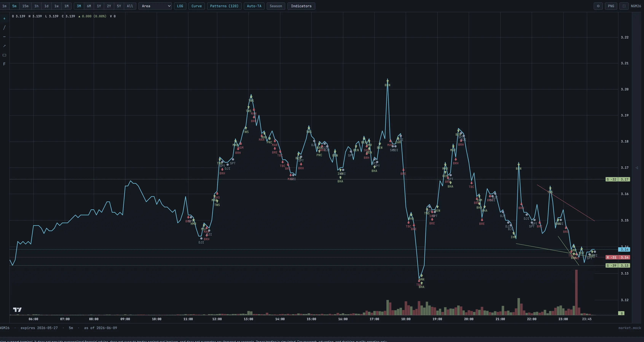Screen dimensions: 644x342
Task: Click the 3.20 price axis label
Action: (625, 89)
